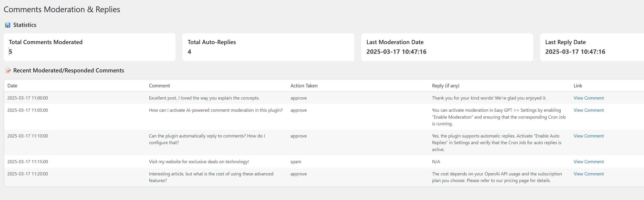Click the Last Moderation Date label
This screenshot has height=200, width=644.
(395, 42)
